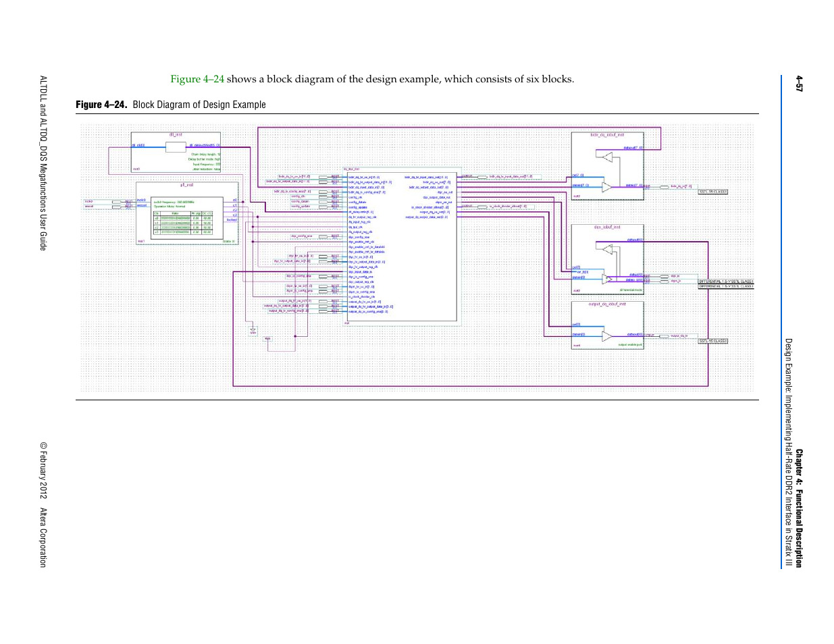This screenshot has width=834, height=644.
Task: Select the dll_inst block in the diagram
Action: click(x=176, y=153)
